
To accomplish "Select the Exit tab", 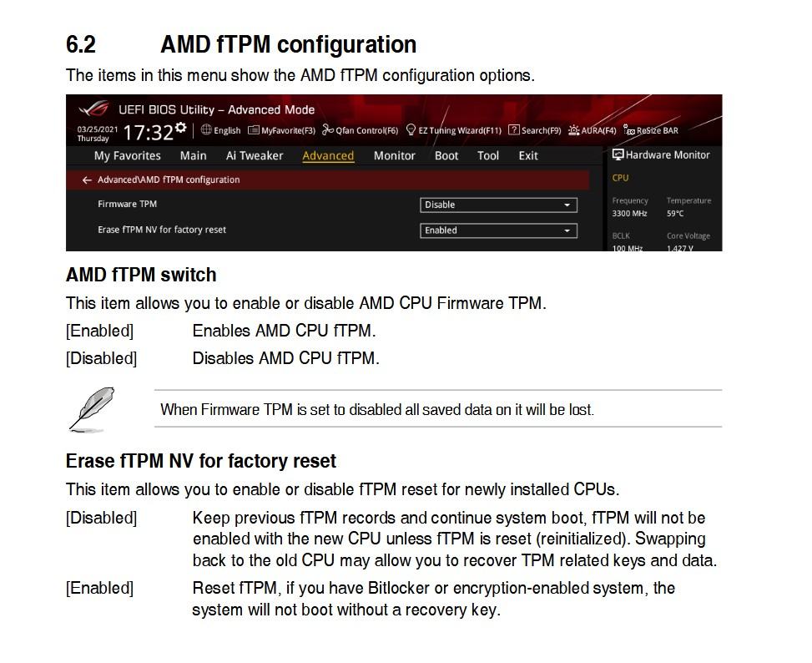I will [x=528, y=156].
